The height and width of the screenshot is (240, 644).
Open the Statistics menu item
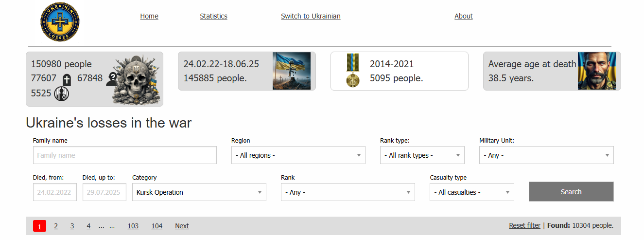coord(213,16)
